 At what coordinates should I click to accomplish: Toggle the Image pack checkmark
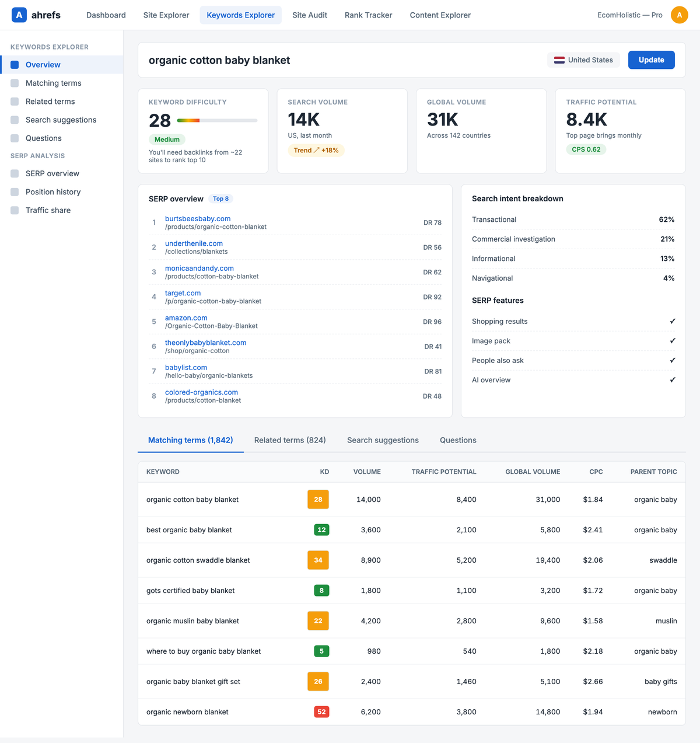coord(673,340)
